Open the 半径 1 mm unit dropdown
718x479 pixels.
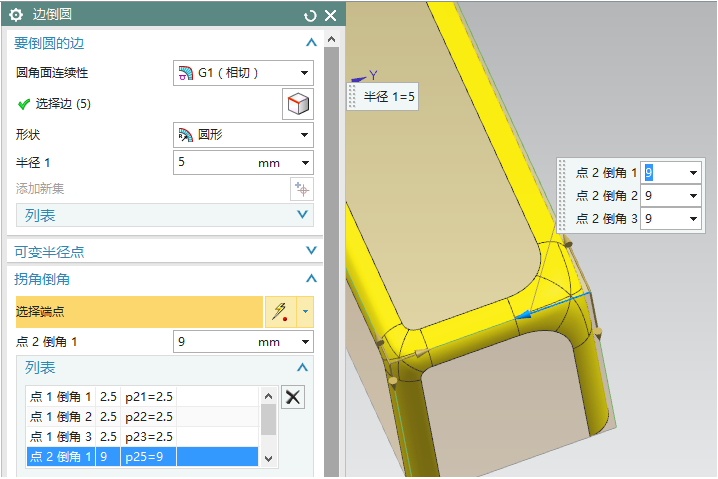point(304,162)
